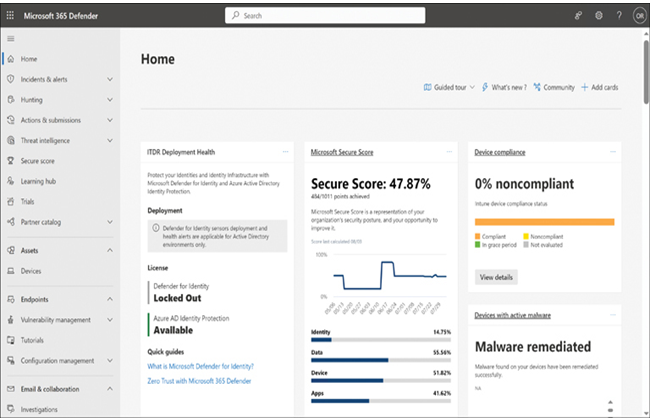652x420 pixels.
Task: Open Trials menu item
Action: (27, 202)
